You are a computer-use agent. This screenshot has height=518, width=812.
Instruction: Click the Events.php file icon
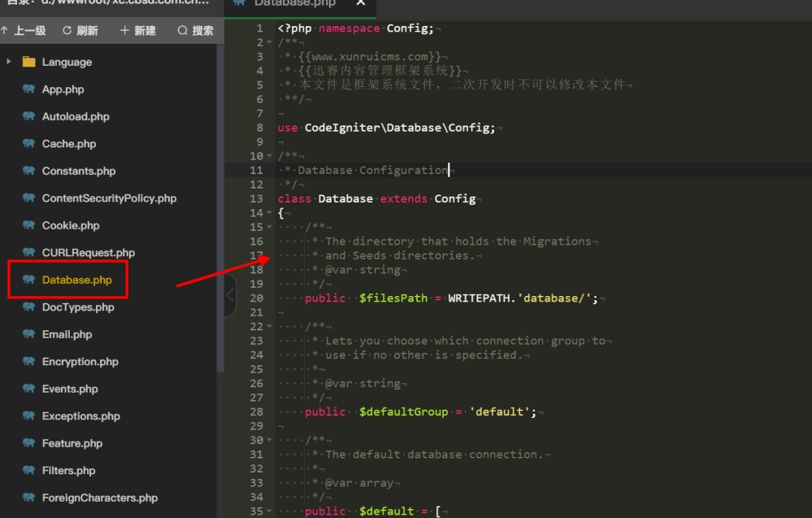click(x=29, y=389)
